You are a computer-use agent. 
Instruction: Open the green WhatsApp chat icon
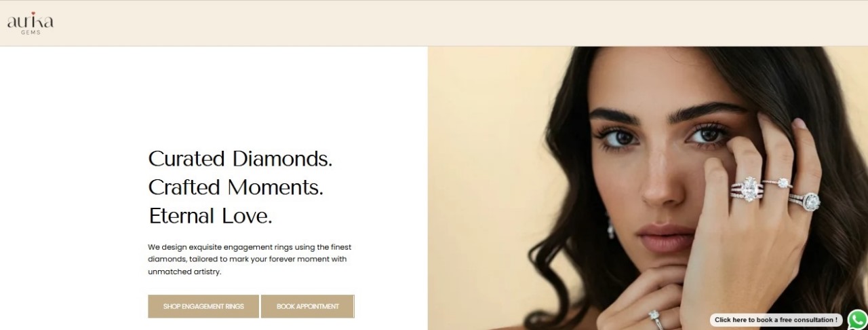858,320
